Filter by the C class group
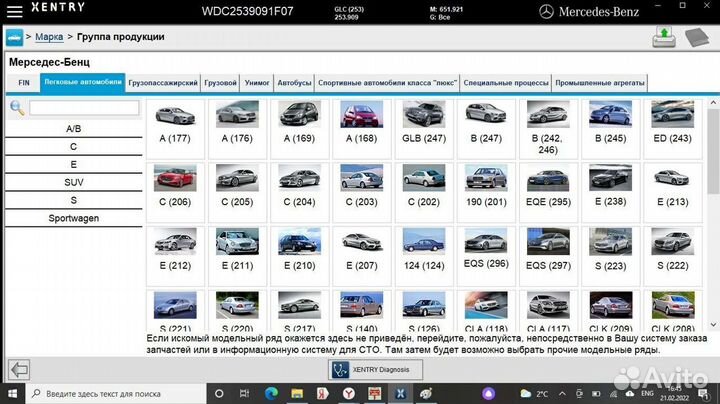 73,146
